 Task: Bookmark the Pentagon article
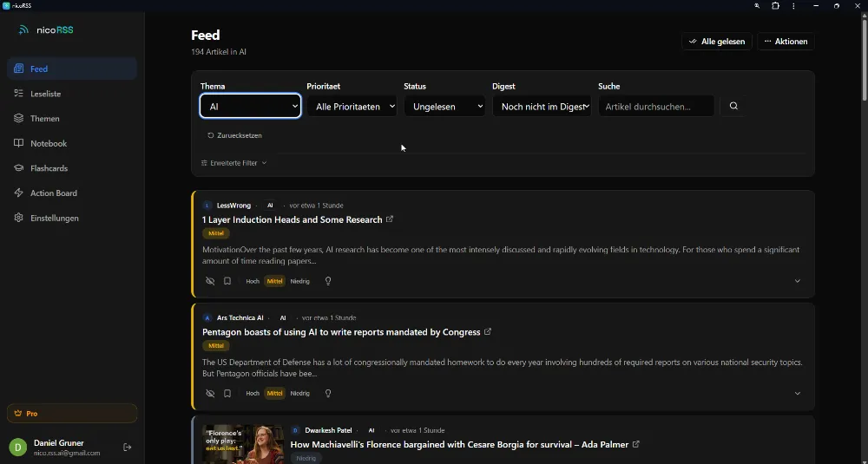click(227, 393)
